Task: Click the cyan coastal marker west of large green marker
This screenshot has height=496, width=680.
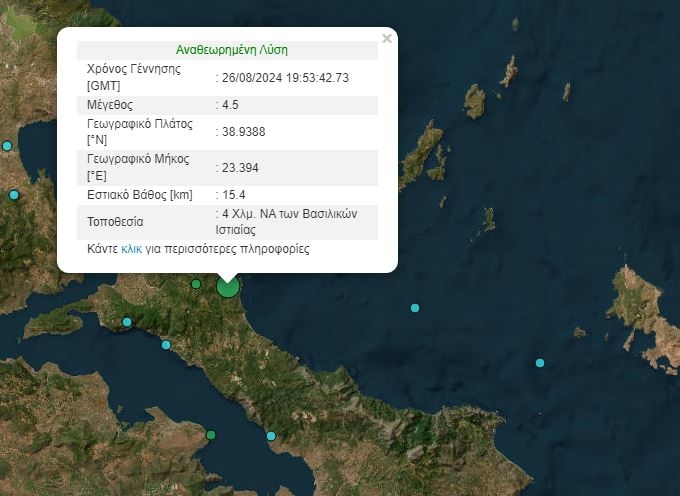Action: click(x=127, y=322)
